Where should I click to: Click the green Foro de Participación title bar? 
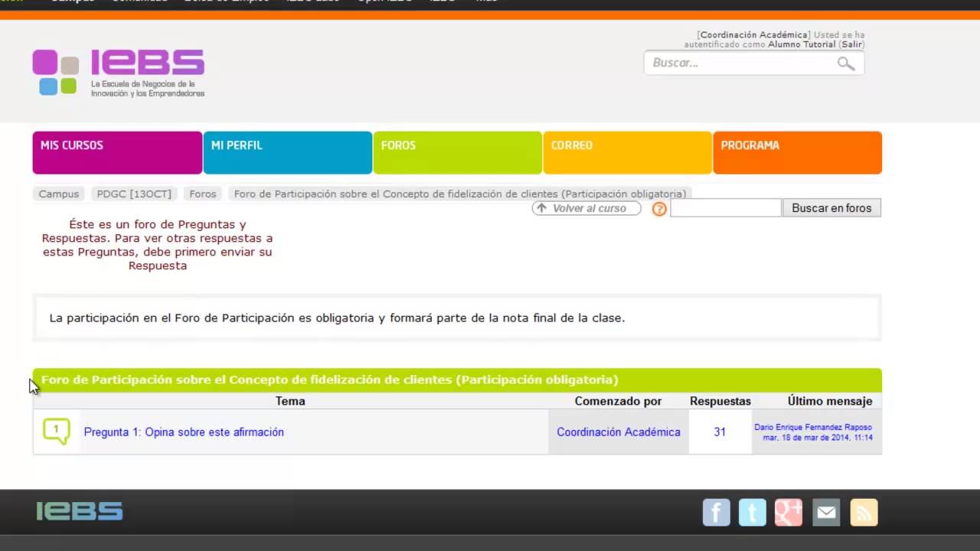457,380
